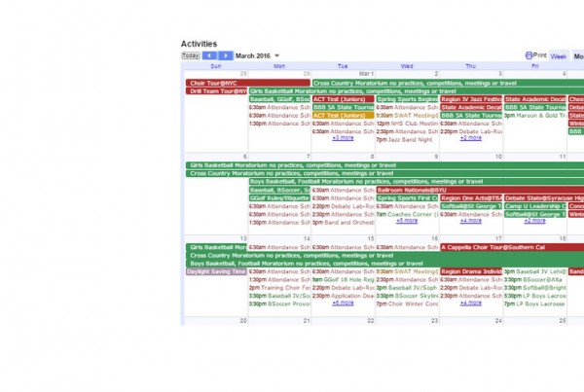584x392 pixels.
Task: Open the Region IV Jazz Festiv event
Action: [471, 99]
